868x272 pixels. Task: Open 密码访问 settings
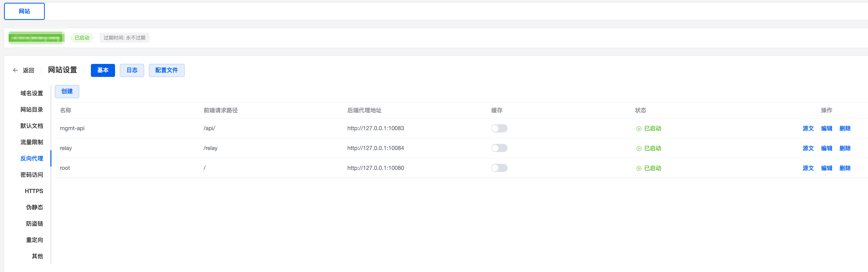(x=32, y=175)
